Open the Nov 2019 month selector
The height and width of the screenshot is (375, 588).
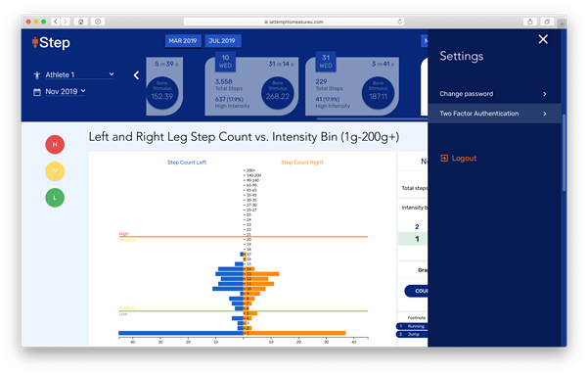(x=60, y=92)
